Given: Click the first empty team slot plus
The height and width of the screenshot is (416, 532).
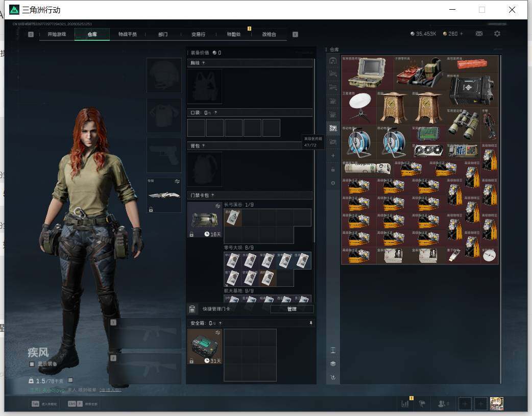Looking at the screenshot, I should tap(465, 404).
